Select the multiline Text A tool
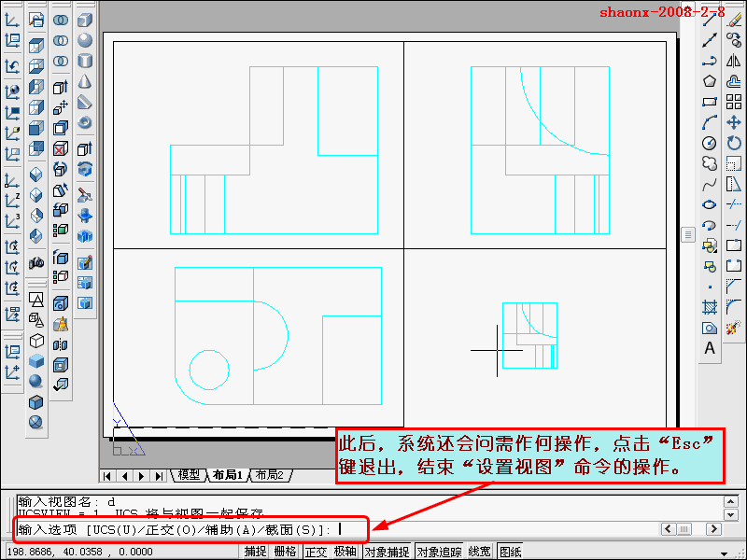Viewport: 747px width, 560px height. click(x=710, y=348)
